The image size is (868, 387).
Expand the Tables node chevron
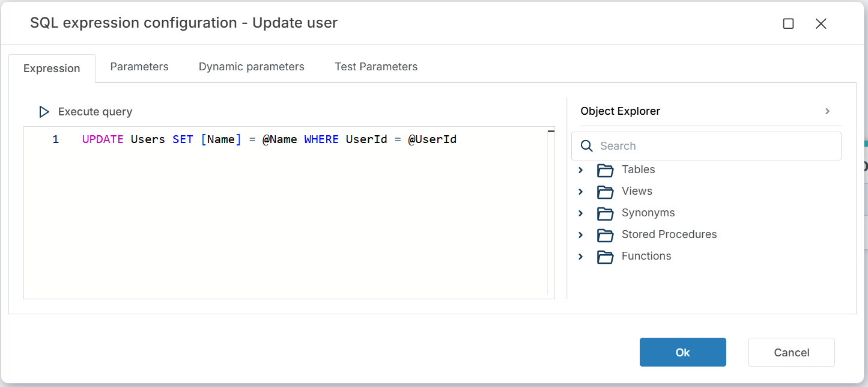pyautogui.click(x=580, y=170)
